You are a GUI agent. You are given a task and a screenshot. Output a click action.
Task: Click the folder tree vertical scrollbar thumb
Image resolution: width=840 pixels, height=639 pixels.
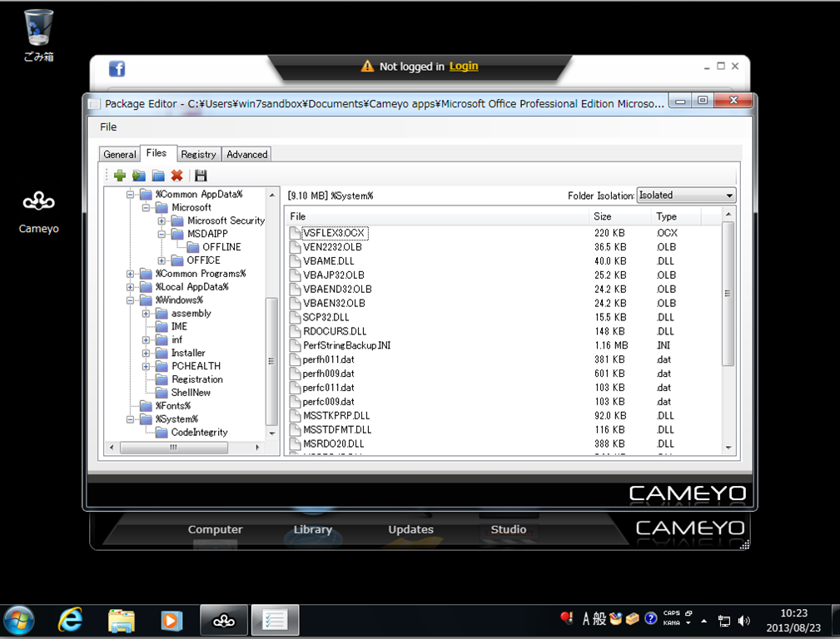pyautogui.click(x=271, y=361)
